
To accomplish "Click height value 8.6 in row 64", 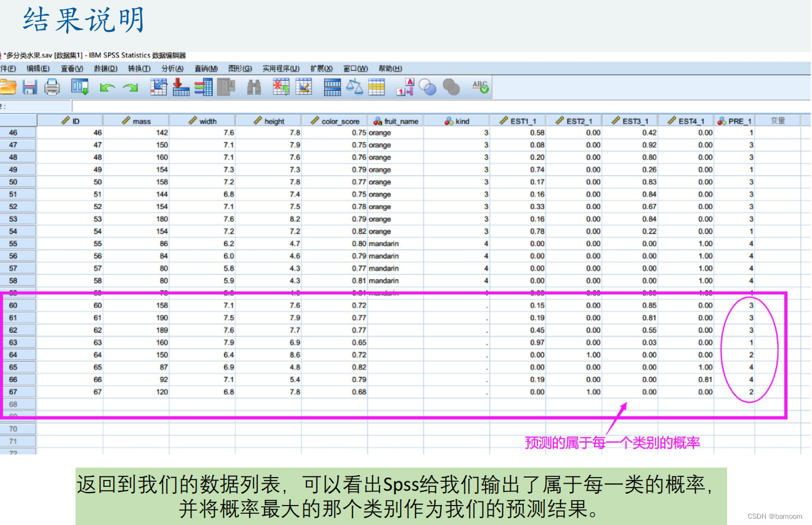I will coord(268,355).
